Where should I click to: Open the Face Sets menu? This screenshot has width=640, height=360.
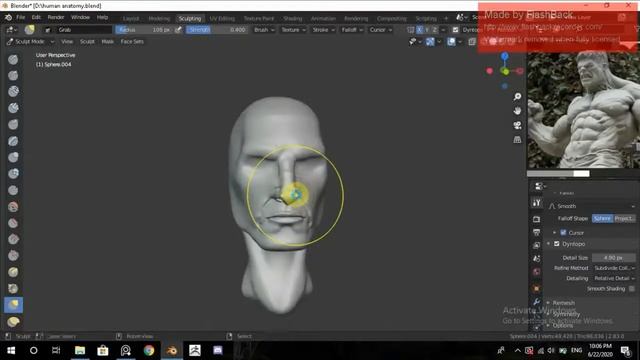tap(132, 42)
